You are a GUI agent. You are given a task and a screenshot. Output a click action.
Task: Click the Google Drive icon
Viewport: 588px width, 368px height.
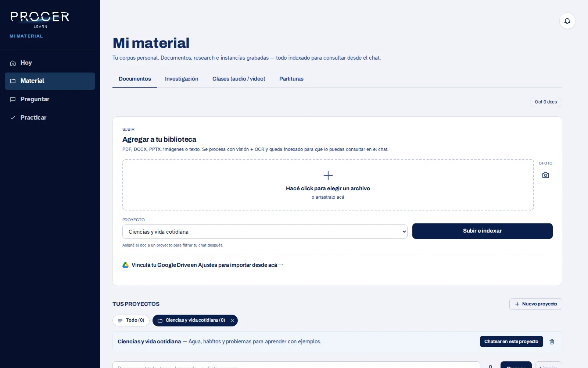[x=125, y=265]
